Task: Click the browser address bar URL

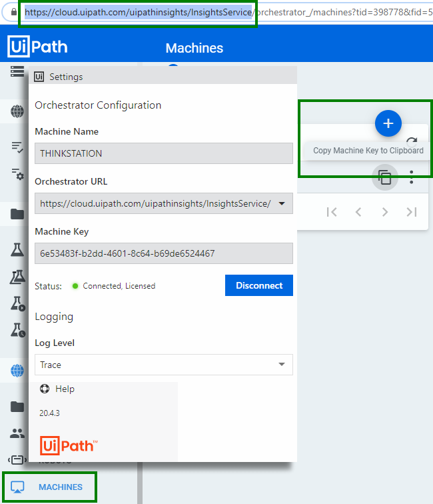Action: [200, 12]
